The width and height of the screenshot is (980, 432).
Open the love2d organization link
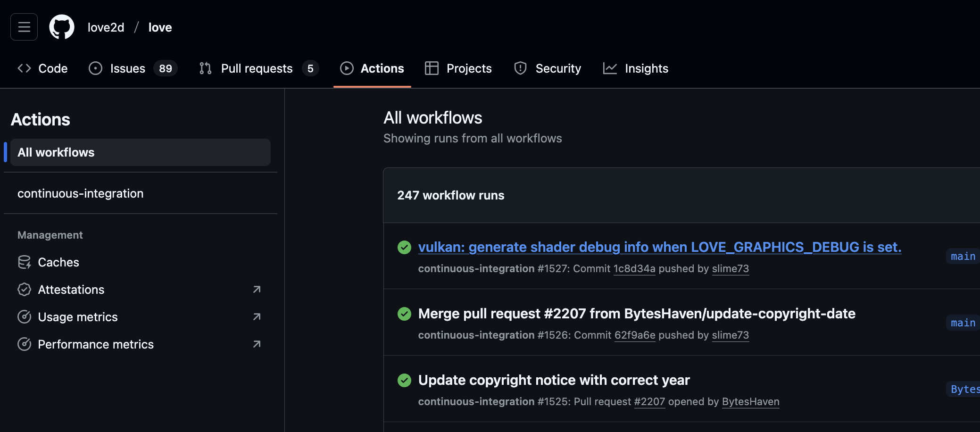coord(106,27)
